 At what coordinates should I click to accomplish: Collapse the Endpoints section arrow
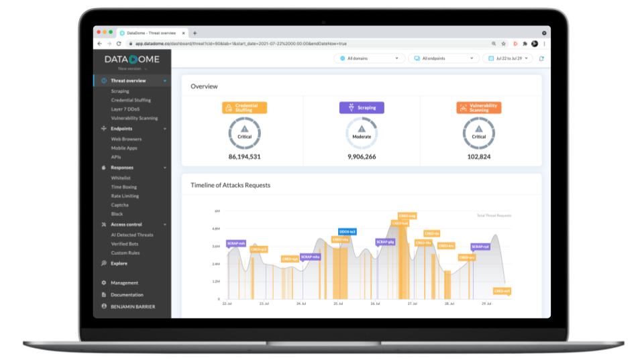[x=165, y=129]
